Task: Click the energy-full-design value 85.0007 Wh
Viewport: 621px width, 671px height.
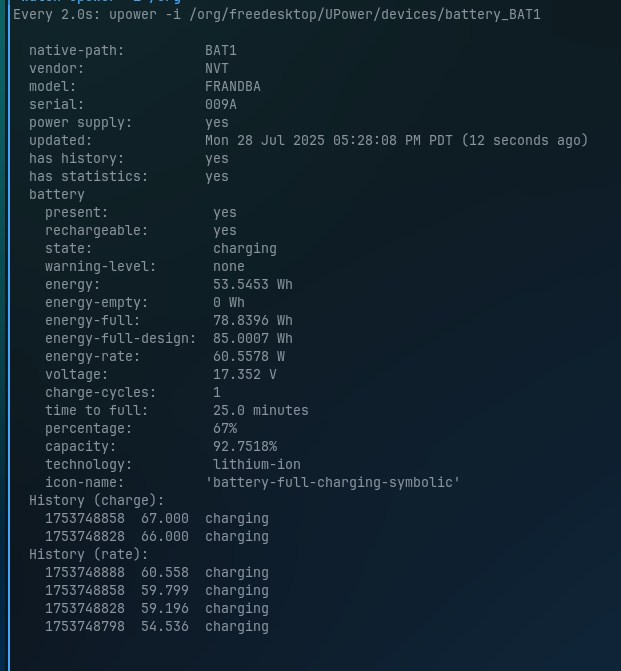Action: pyautogui.click(x=253, y=339)
